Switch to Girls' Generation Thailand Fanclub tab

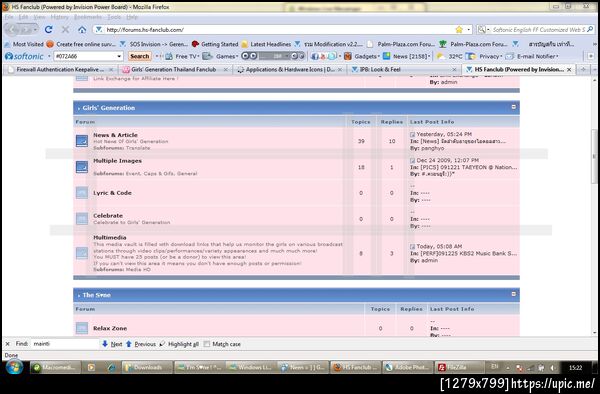click(x=174, y=70)
